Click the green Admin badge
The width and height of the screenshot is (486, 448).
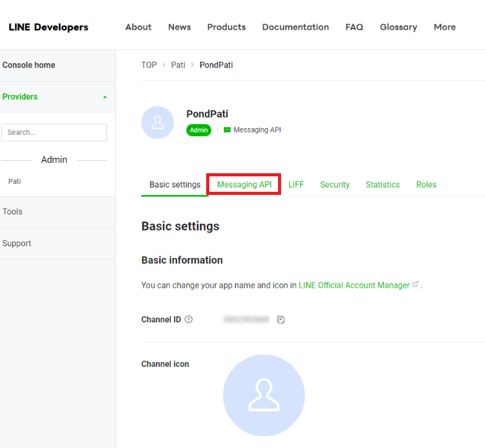[199, 130]
